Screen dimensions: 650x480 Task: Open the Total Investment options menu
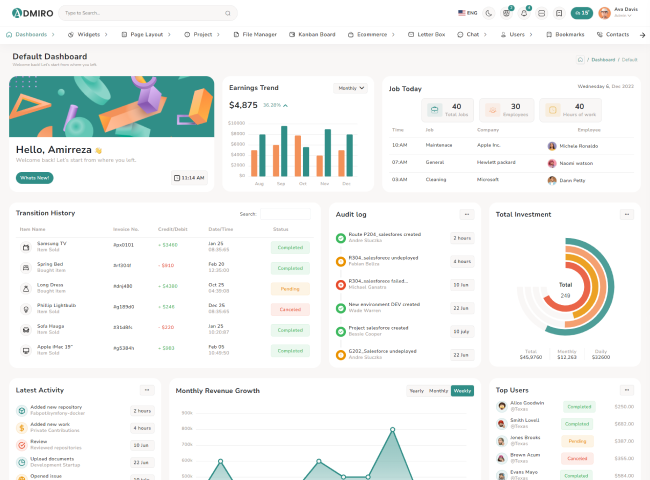coord(626,214)
